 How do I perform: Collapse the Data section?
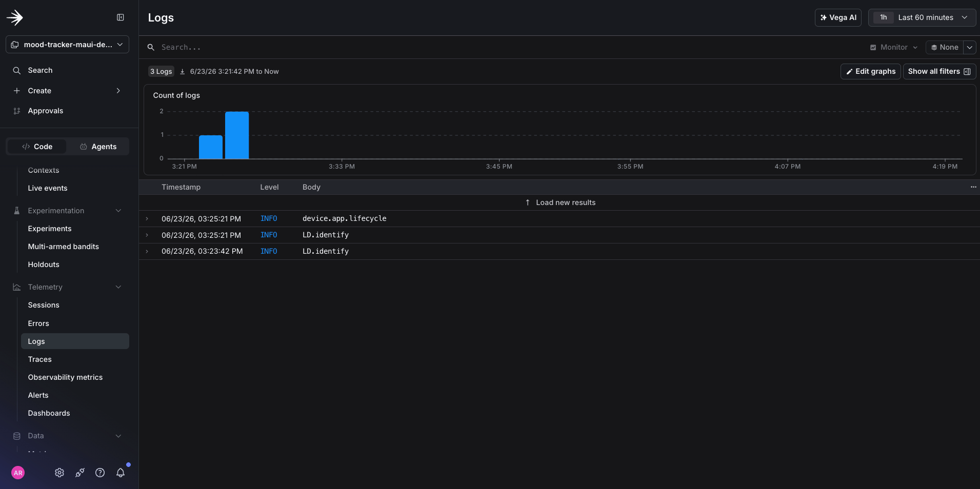pyautogui.click(x=118, y=436)
